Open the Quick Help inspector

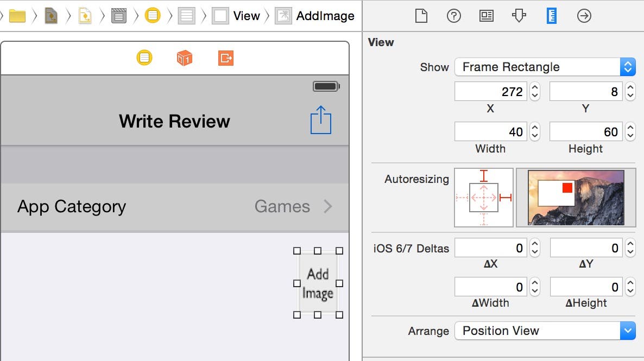click(453, 16)
